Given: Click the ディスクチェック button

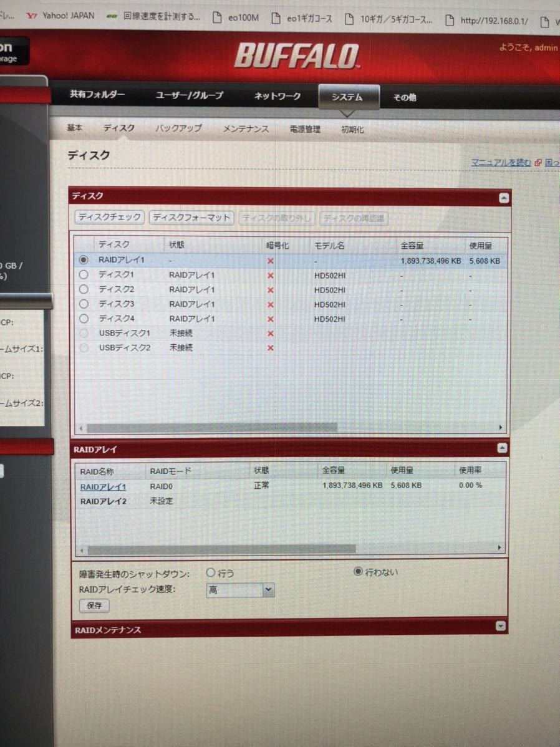Looking at the screenshot, I should [x=109, y=218].
